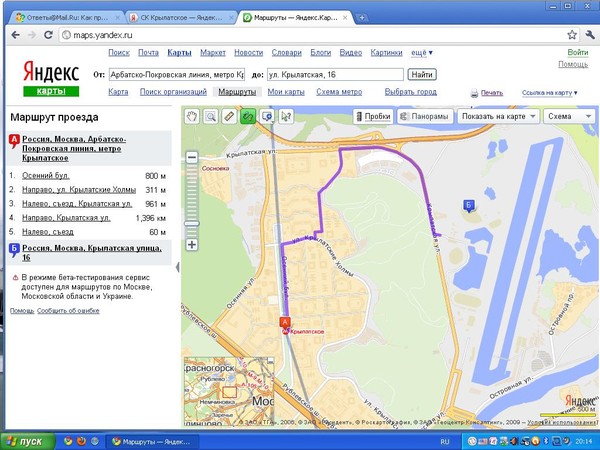The height and width of the screenshot is (450, 600).
Task: Select the ruler distance tool
Action: 229,116
